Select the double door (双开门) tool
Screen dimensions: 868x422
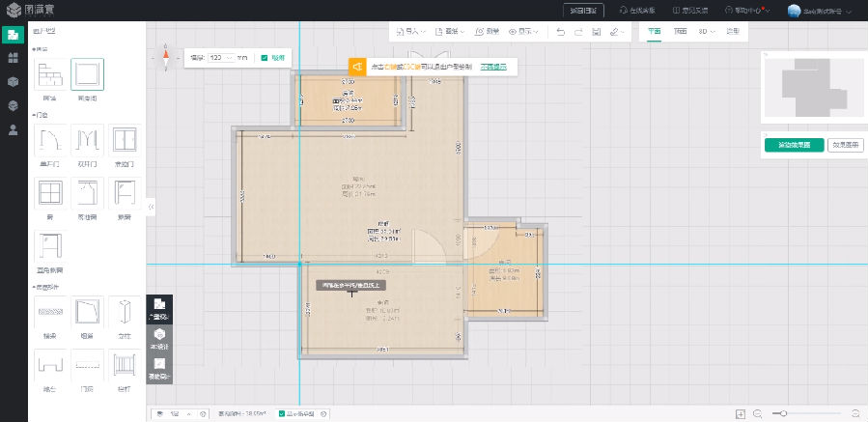coord(88,141)
